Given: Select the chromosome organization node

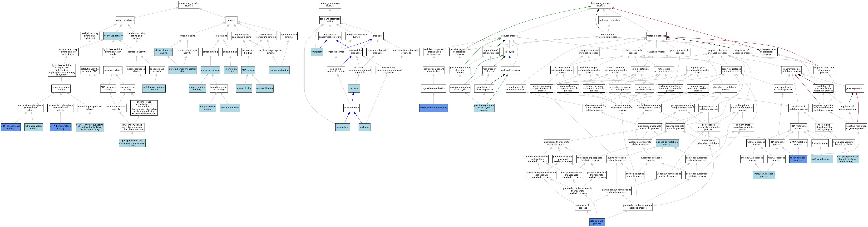Looking at the screenshot, I should pyautogui.click(x=434, y=108).
